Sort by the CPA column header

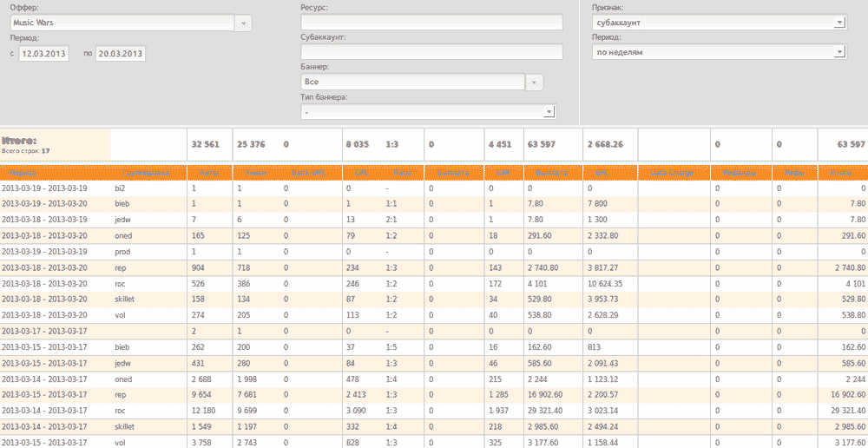pyautogui.click(x=503, y=173)
